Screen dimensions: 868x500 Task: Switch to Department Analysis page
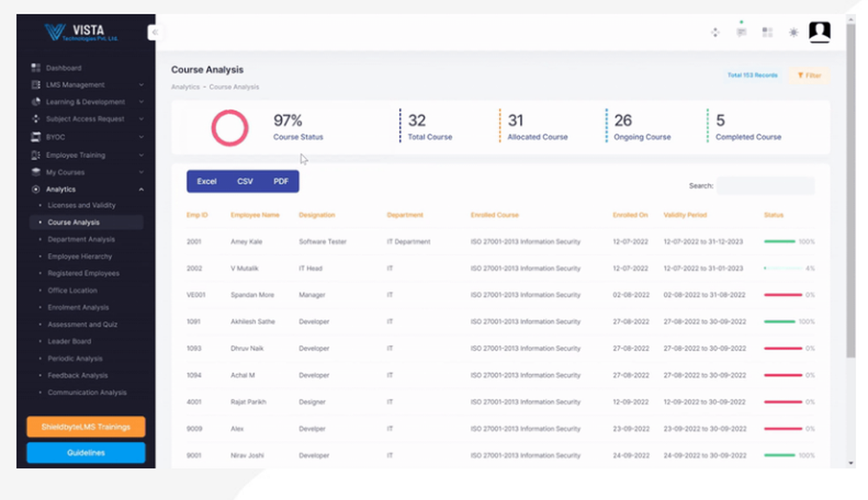click(x=82, y=240)
